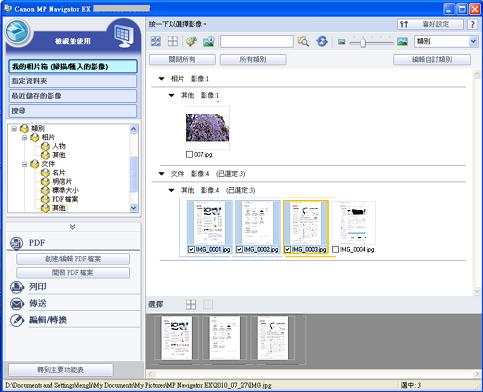Open the help question mark button
Image resolution: width=483 pixels, height=392 pixels.
coord(472,24)
